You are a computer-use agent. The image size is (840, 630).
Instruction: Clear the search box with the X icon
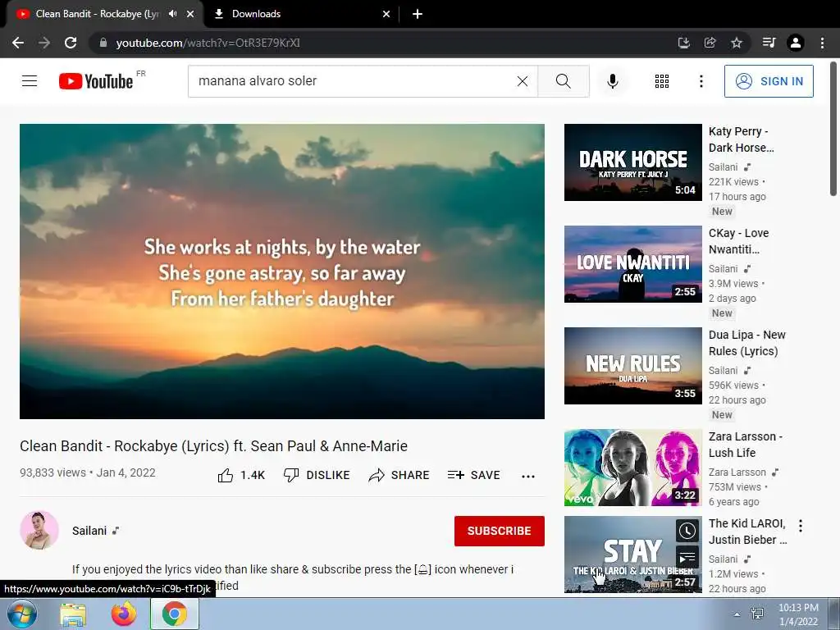523,81
